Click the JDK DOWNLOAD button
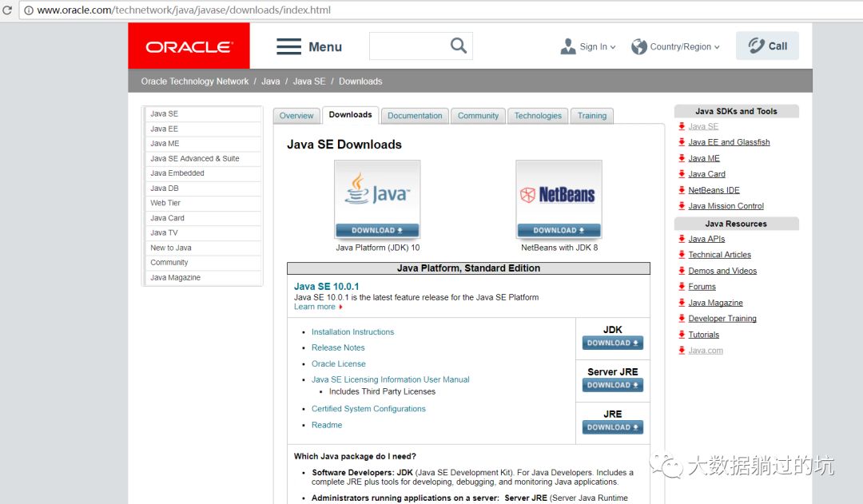 (x=613, y=343)
